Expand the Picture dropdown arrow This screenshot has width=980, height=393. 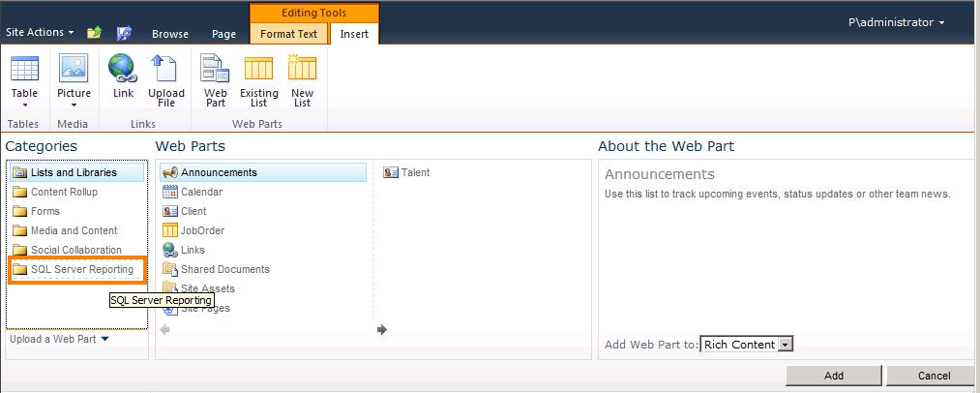point(74,106)
